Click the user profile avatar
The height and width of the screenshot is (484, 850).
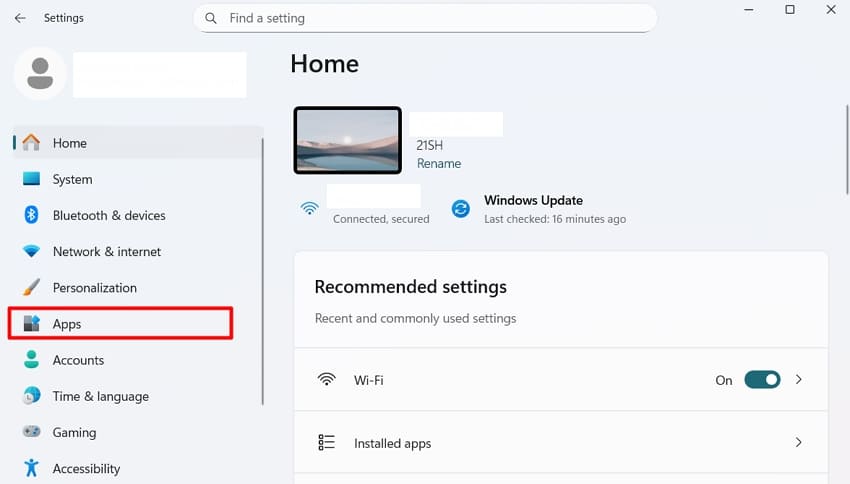tap(40, 74)
